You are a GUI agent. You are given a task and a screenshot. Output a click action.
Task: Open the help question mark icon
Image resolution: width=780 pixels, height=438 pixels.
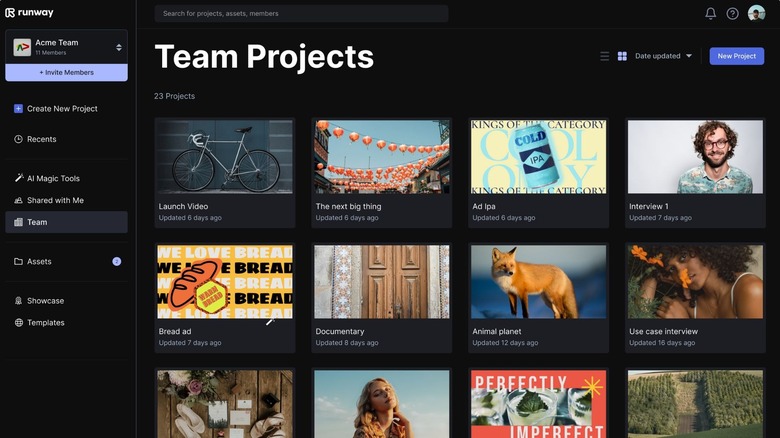tap(732, 13)
